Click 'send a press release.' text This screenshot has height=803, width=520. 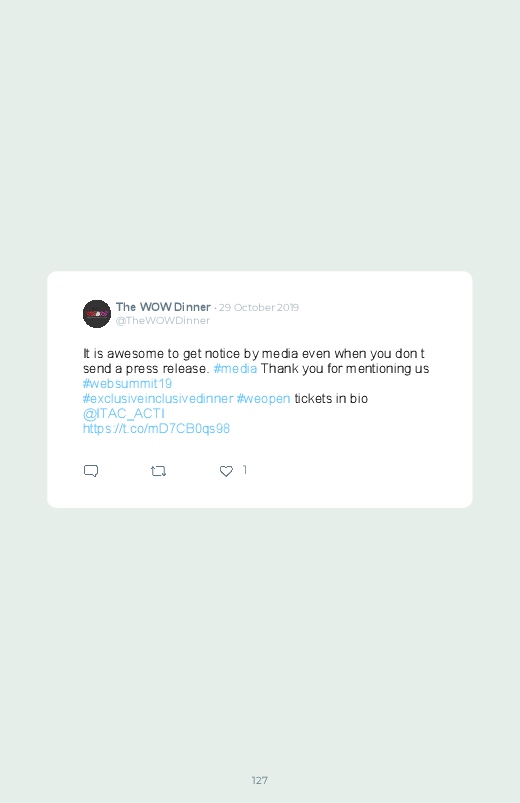point(146,369)
